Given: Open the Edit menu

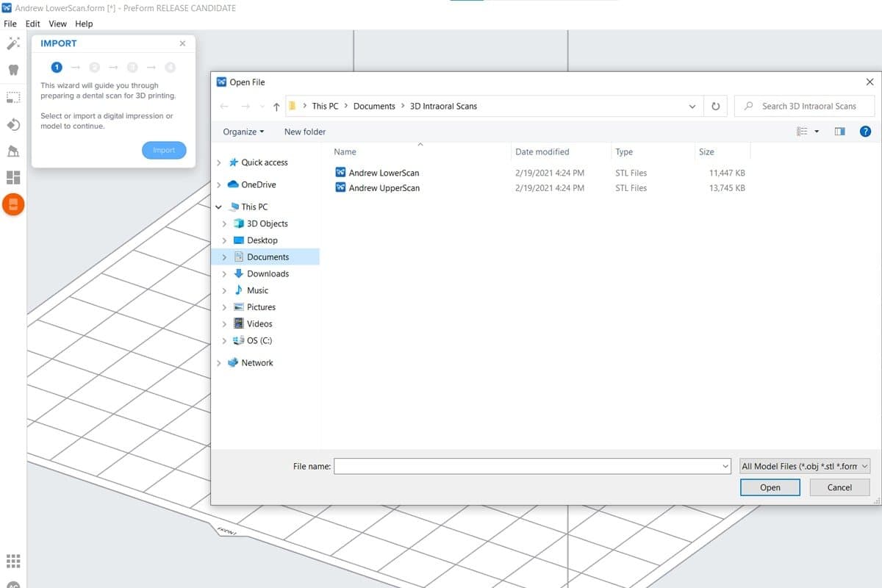Looking at the screenshot, I should (32, 24).
